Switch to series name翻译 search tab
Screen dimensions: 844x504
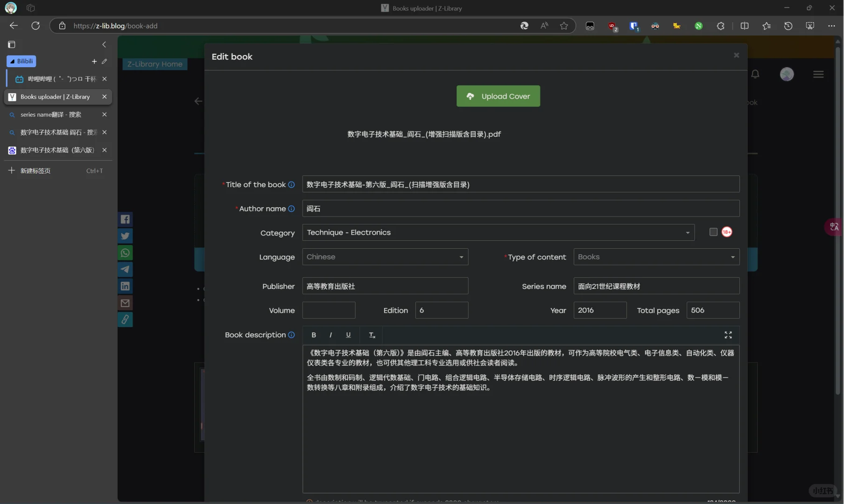point(58,114)
